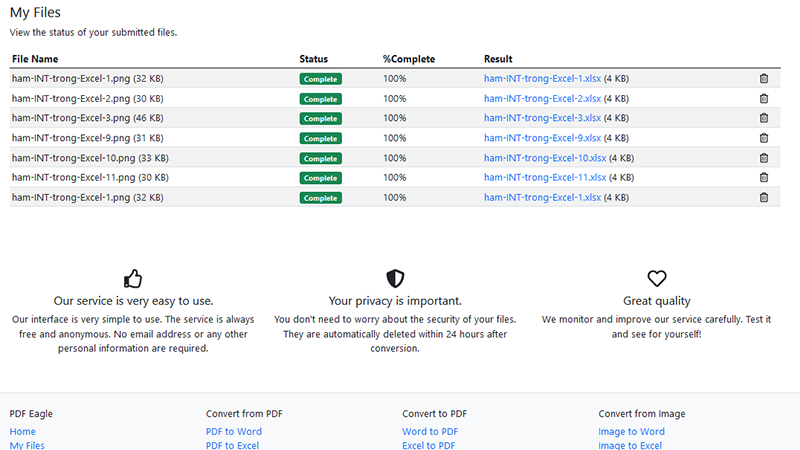Click Complete status badge for ham-INT-trong-Excel-10.png

click(320, 158)
